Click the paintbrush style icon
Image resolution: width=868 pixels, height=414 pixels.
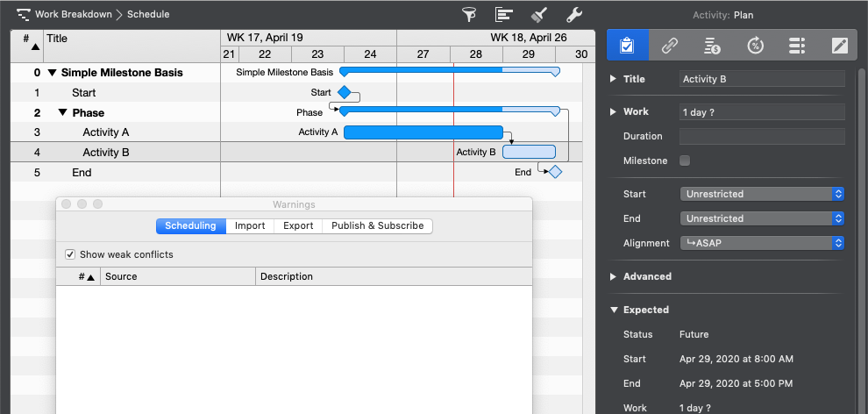538,14
